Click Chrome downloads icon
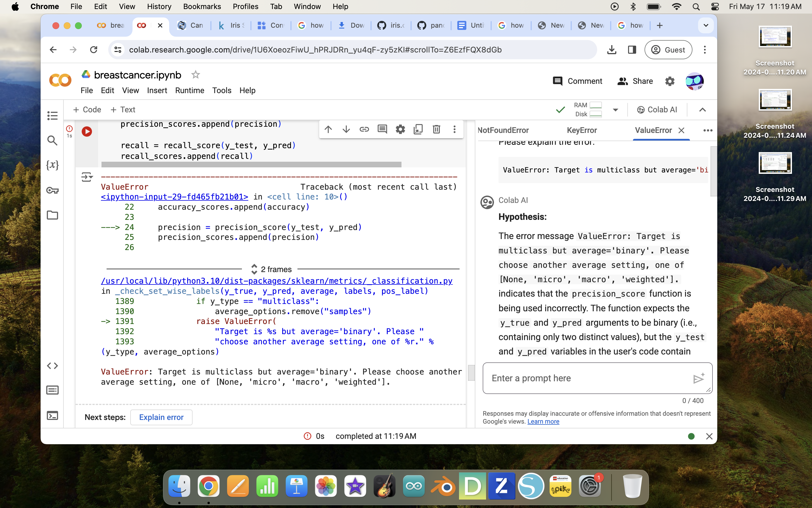Screen dimensions: 812x508 [611, 50]
